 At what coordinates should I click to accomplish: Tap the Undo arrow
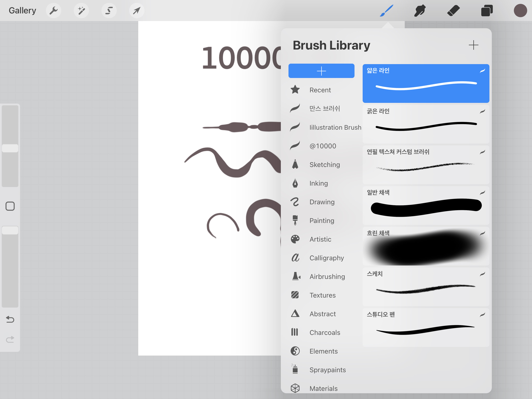[10, 319]
